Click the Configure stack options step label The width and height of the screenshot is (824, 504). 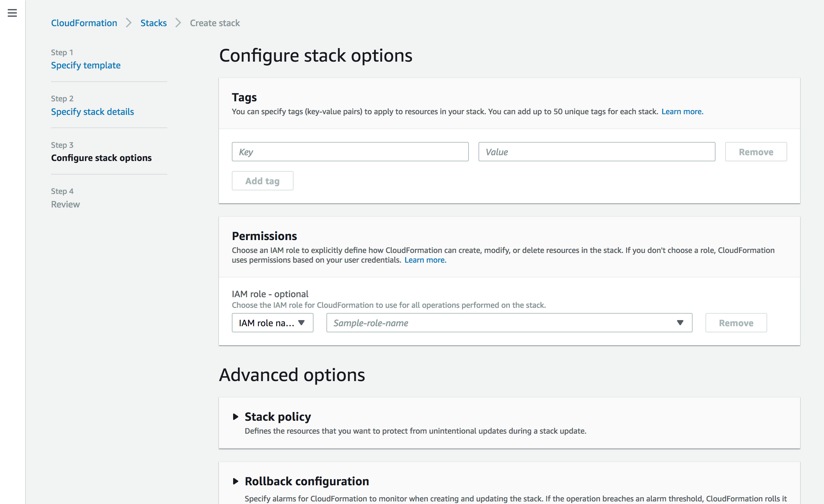pos(101,158)
